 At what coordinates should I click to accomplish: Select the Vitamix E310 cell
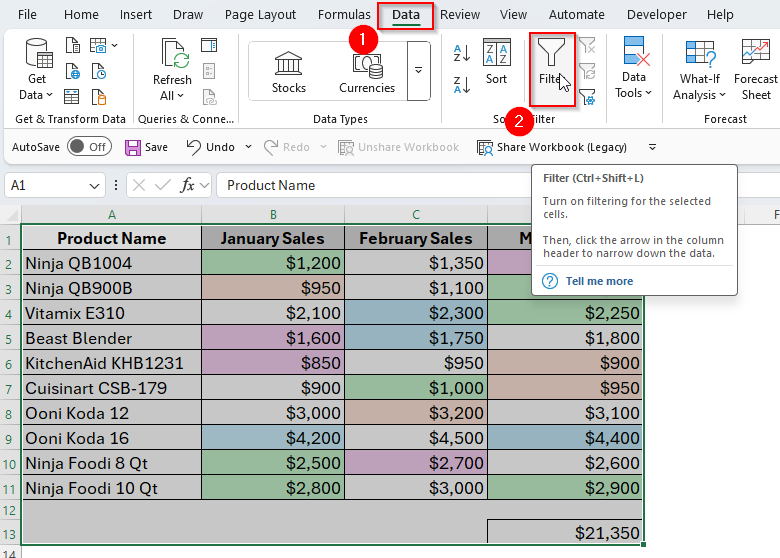coord(111,313)
